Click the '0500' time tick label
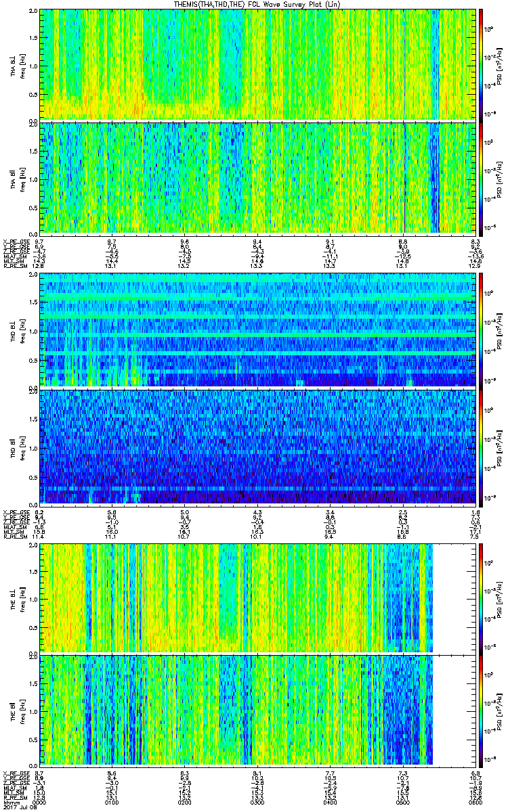The width and height of the screenshot is (508, 812). (403, 801)
